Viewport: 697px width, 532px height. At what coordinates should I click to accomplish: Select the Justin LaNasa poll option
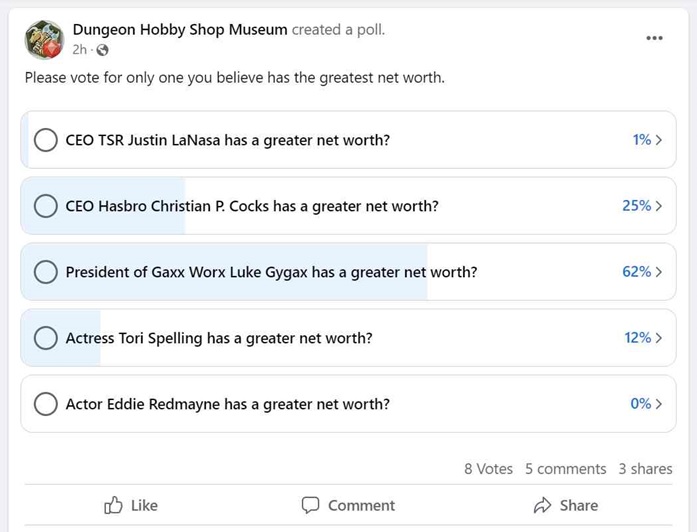pos(45,140)
